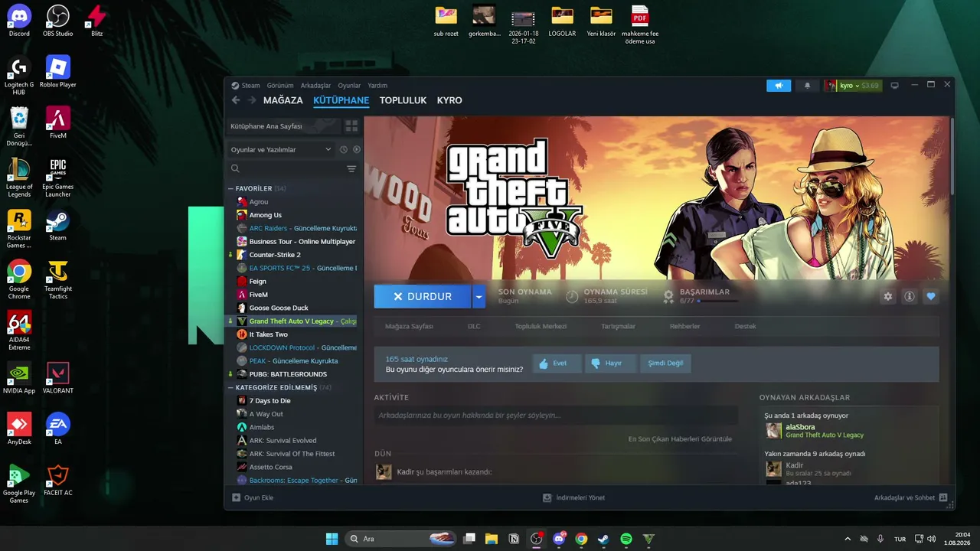Open the DURDUR button dropdown arrow

click(x=479, y=296)
